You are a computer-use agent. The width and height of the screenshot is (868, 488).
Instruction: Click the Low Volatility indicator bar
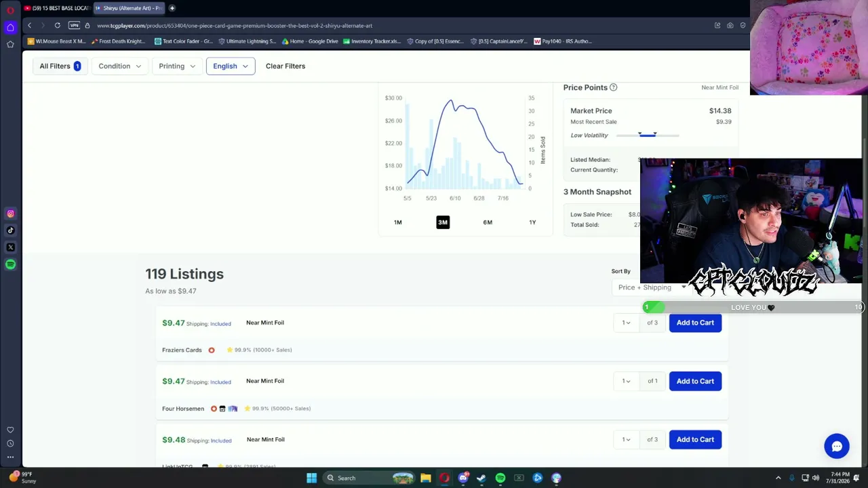pos(648,136)
